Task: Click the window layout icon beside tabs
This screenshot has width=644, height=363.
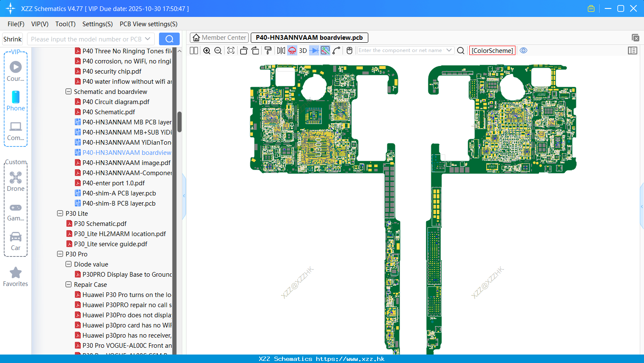Action: [635, 38]
